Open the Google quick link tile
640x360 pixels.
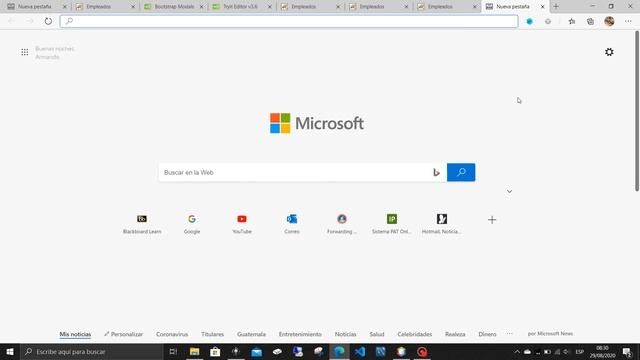click(192, 224)
